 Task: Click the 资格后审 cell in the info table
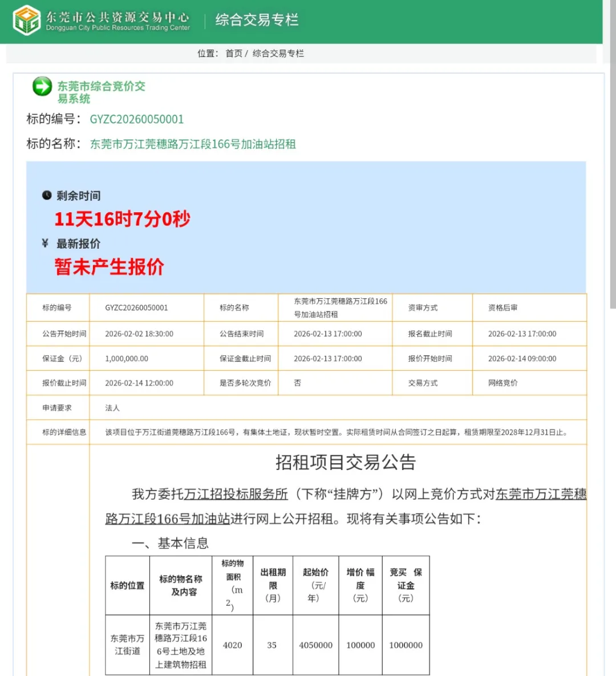pos(503,308)
